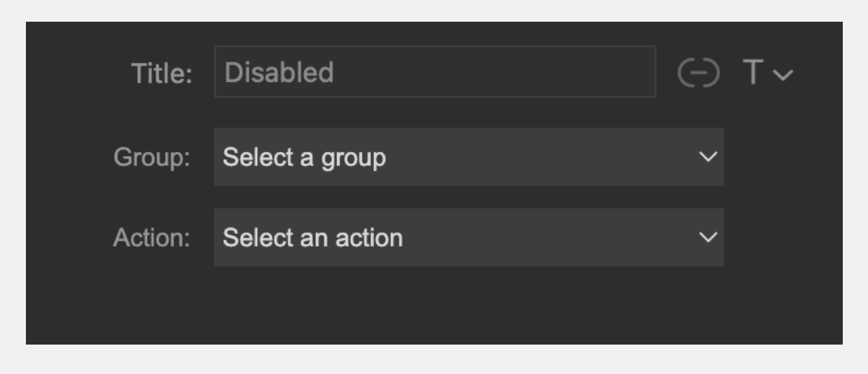
Task: Open the T text formatting icon
Action: (x=753, y=73)
